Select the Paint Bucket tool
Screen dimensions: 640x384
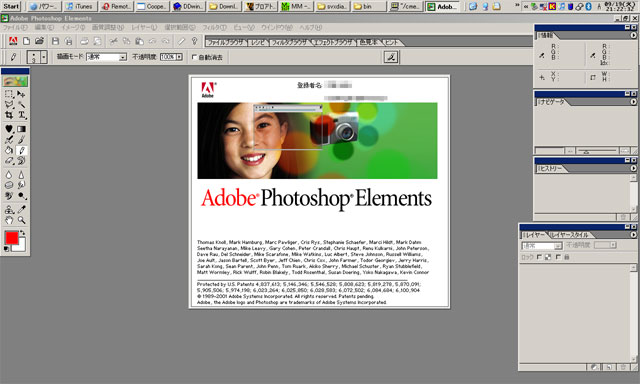[x=9, y=150]
